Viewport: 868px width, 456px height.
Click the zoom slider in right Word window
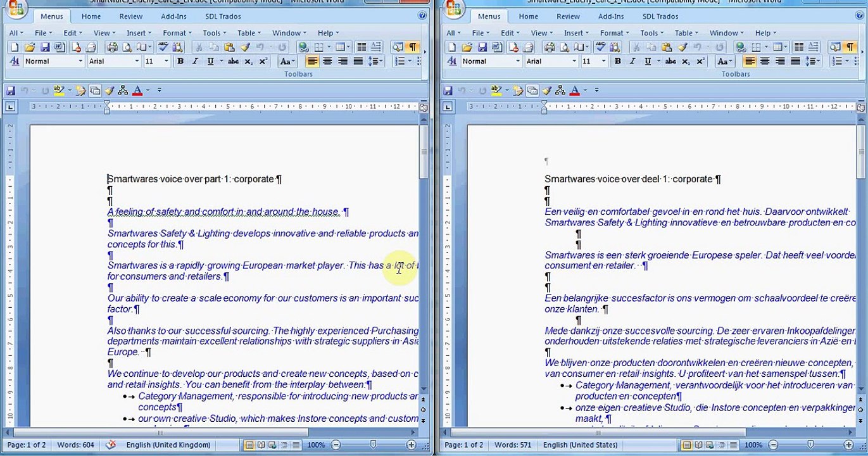(x=811, y=445)
